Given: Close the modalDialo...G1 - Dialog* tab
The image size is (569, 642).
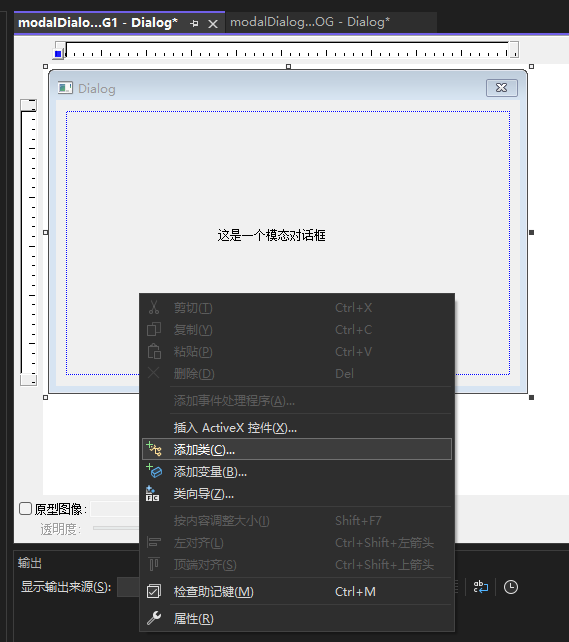Looking at the screenshot, I should [213, 24].
